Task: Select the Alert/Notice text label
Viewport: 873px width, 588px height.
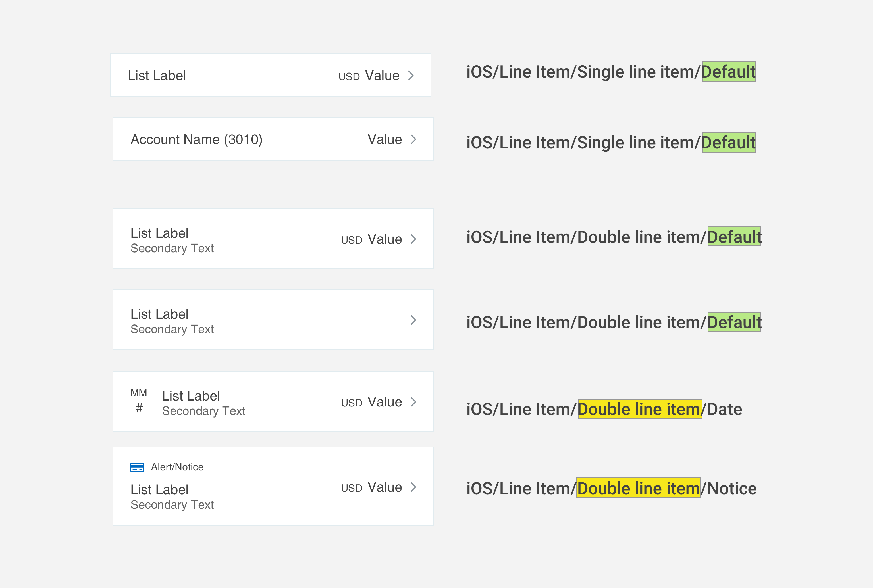Action: [177, 467]
